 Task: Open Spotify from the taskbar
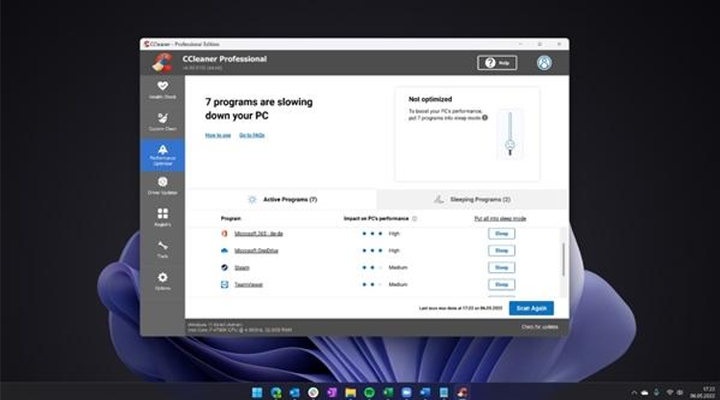tap(369, 392)
